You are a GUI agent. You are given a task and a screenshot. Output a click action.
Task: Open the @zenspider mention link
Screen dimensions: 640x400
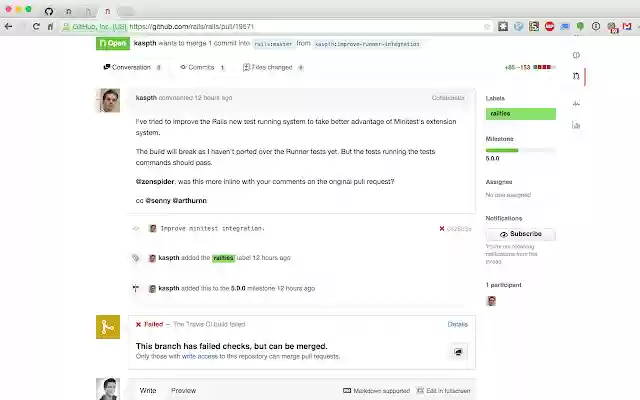(155, 181)
